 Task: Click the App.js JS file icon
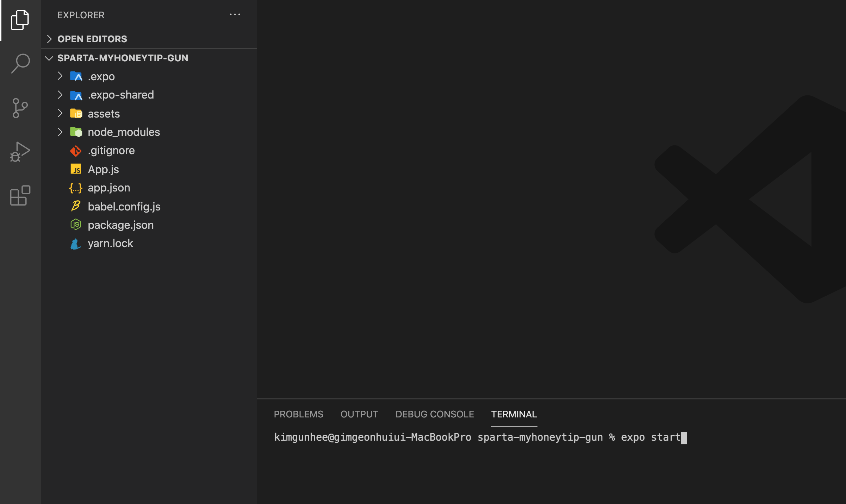click(x=76, y=169)
